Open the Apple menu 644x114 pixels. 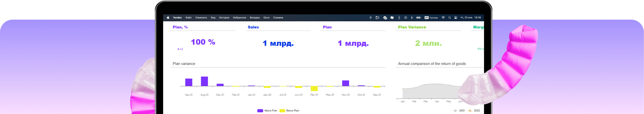point(168,18)
